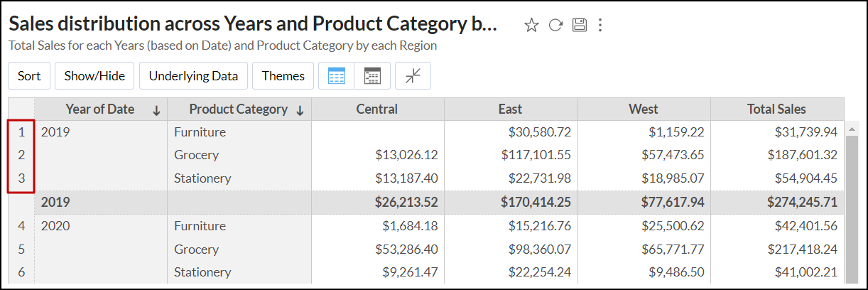Screen dimensions: 868x290
Task: View Underlying Data
Action: [193, 76]
